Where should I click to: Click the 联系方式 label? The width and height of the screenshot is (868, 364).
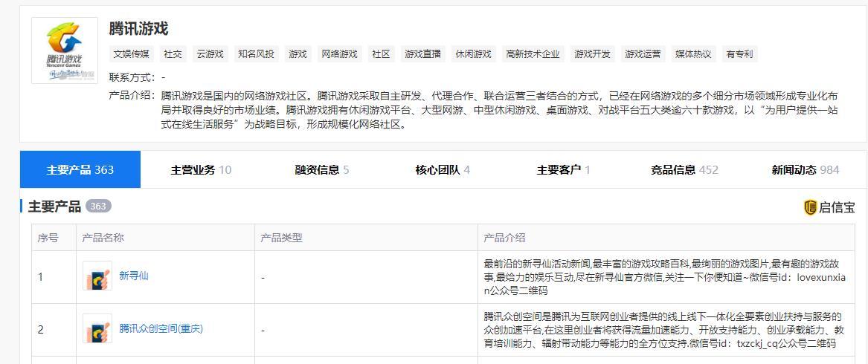132,77
